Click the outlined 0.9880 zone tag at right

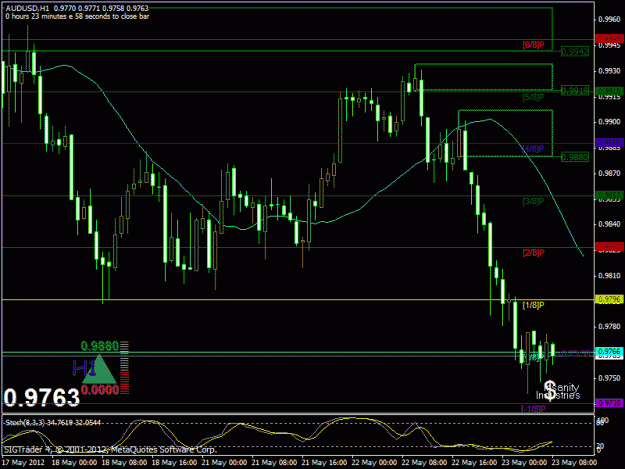[575, 157]
